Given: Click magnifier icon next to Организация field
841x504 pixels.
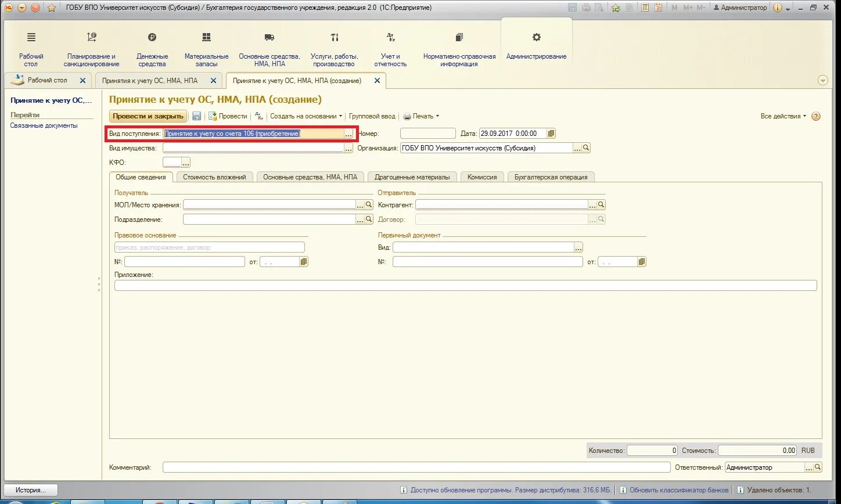Looking at the screenshot, I should (x=586, y=148).
